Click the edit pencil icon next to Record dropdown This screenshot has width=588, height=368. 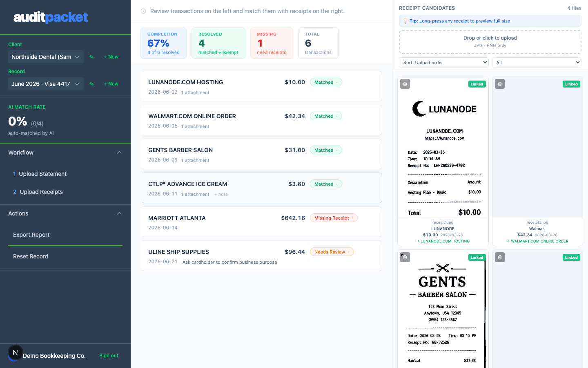point(92,84)
